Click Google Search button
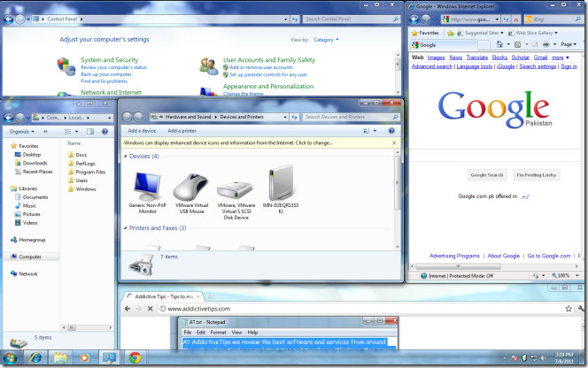This screenshot has height=368, width=588. coord(487,175)
